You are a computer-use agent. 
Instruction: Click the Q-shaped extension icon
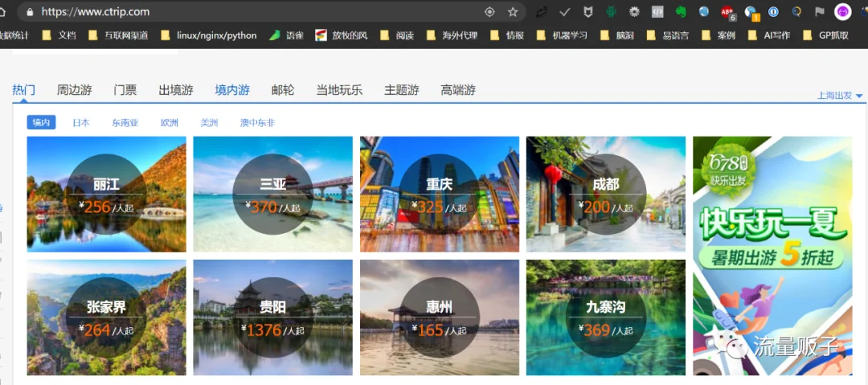tap(796, 11)
